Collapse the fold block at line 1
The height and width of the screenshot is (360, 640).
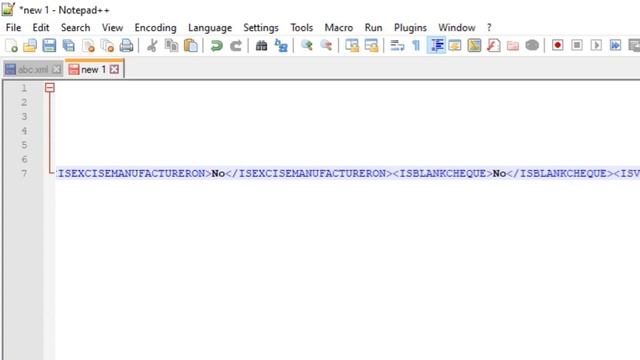[x=50, y=88]
